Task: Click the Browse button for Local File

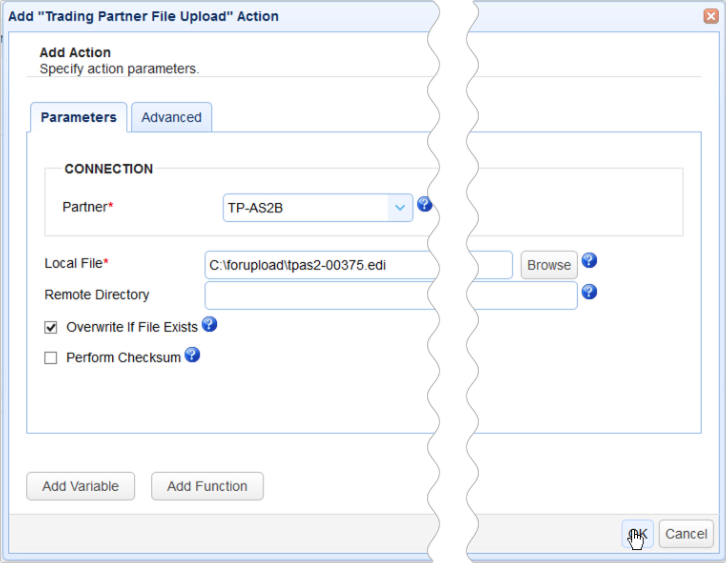Action: [549, 265]
